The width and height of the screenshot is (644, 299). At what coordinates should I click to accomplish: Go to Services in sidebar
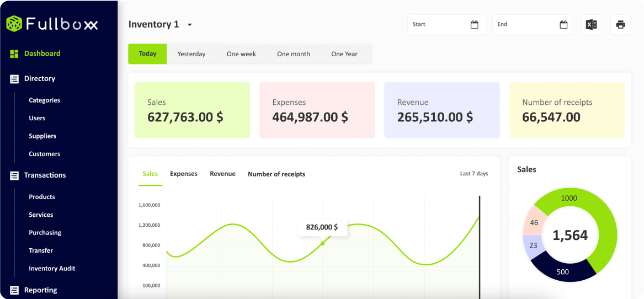(x=41, y=215)
